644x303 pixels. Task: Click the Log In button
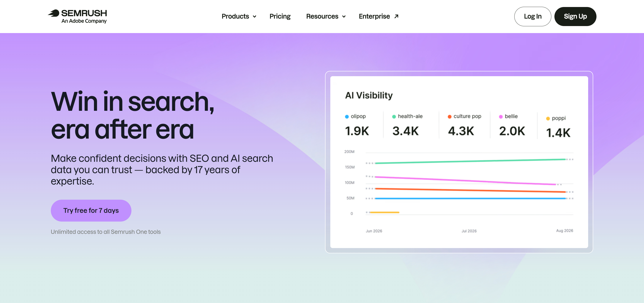(x=533, y=16)
